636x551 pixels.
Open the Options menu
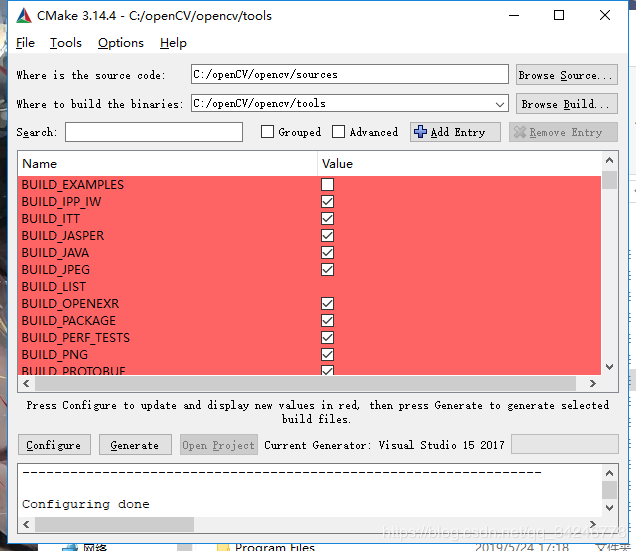(x=121, y=43)
